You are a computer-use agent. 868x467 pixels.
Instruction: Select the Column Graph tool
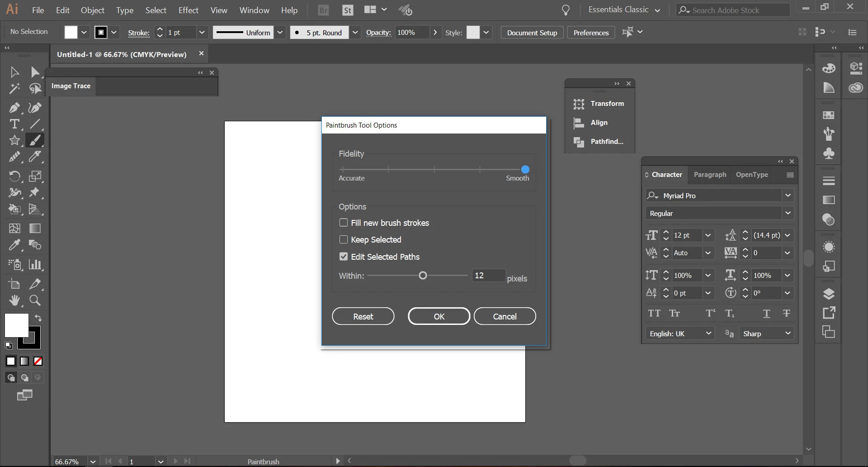[35, 264]
